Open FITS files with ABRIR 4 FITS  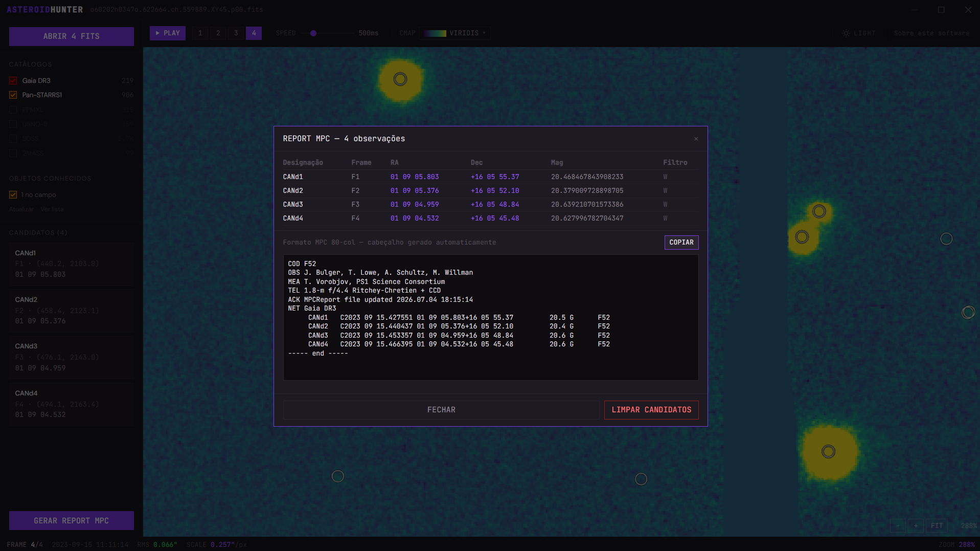tap(72, 36)
